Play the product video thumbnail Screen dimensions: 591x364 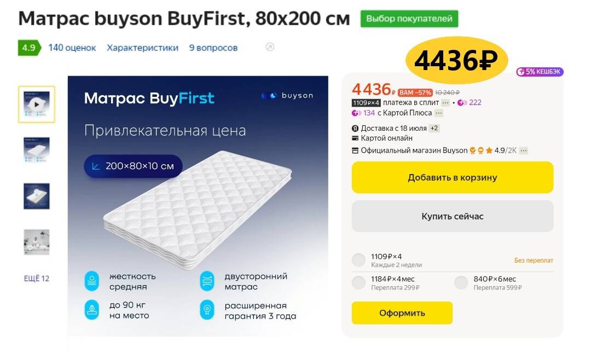pos(37,104)
